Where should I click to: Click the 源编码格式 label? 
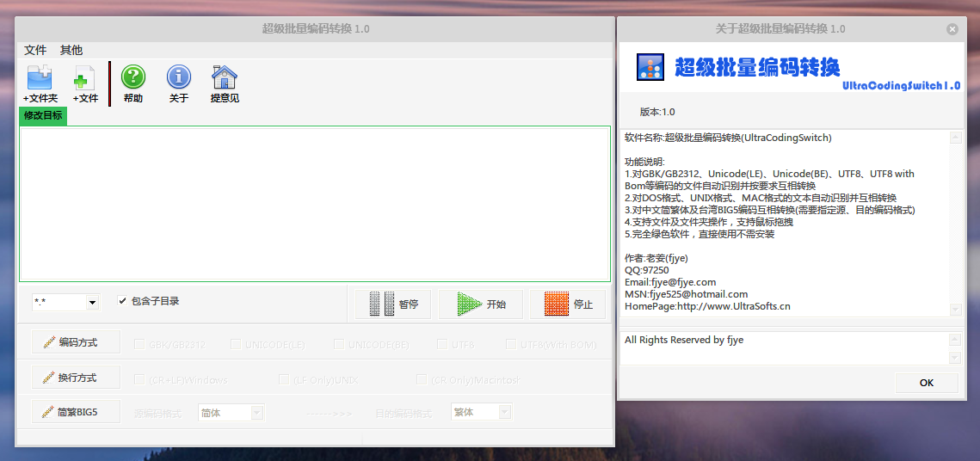pos(158,414)
